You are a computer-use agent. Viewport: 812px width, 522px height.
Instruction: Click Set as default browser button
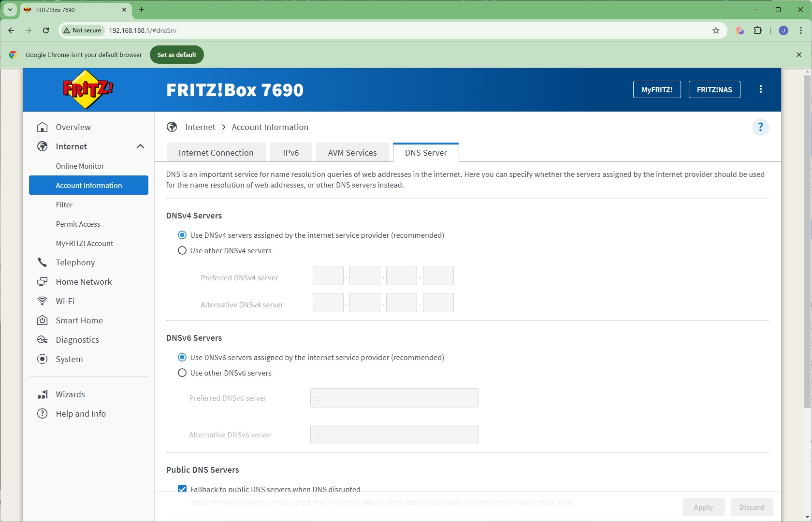177,55
